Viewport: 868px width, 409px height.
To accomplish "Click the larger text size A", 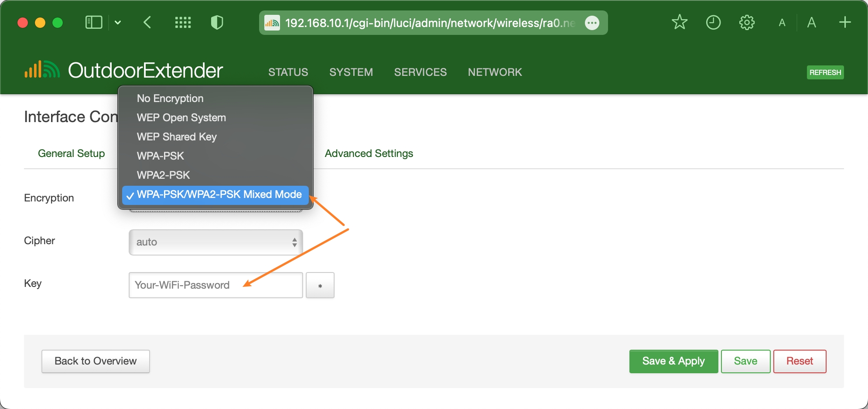I will (811, 23).
